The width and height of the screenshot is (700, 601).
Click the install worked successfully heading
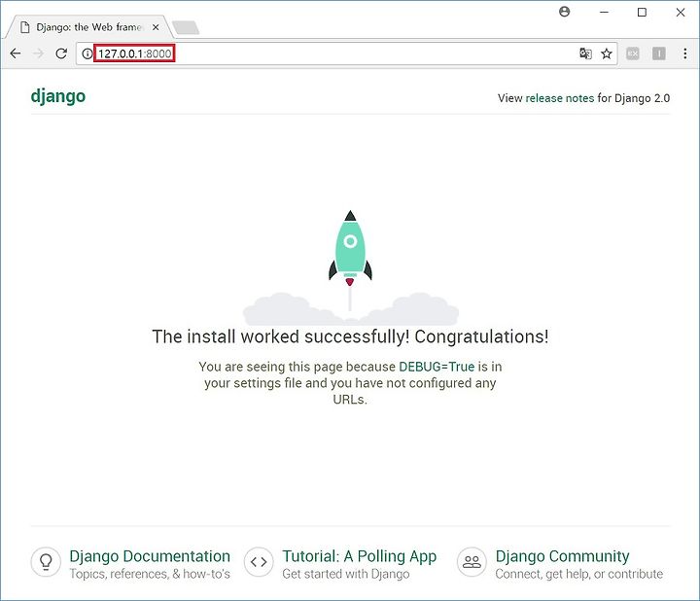pos(350,336)
